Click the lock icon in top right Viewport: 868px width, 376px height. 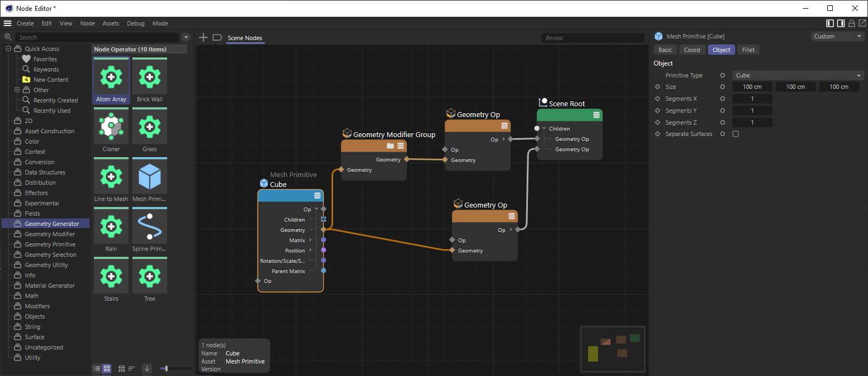coord(852,23)
